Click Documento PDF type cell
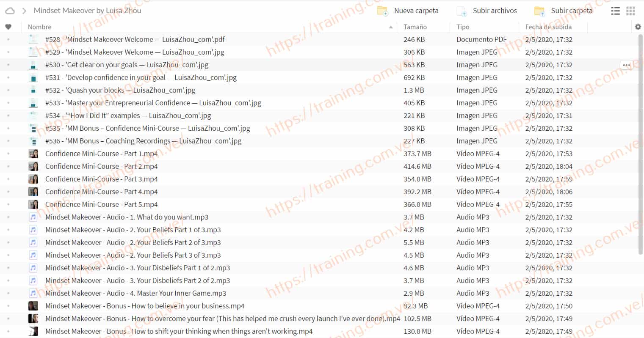Image resolution: width=644 pixels, height=338 pixels. (481, 39)
